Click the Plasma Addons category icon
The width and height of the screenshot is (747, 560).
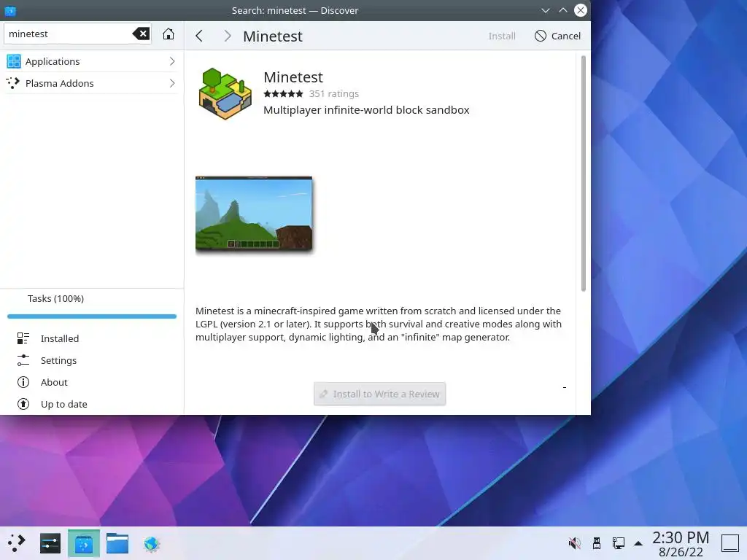coord(13,83)
